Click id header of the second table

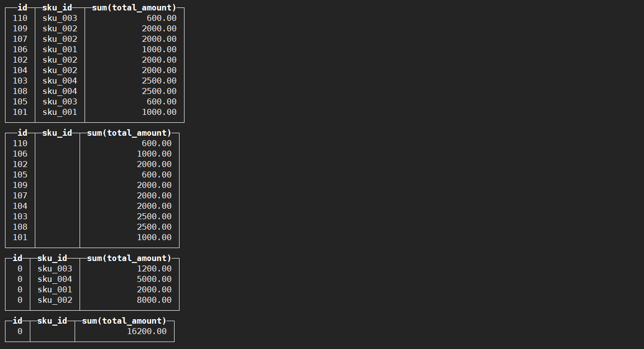(x=22, y=133)
